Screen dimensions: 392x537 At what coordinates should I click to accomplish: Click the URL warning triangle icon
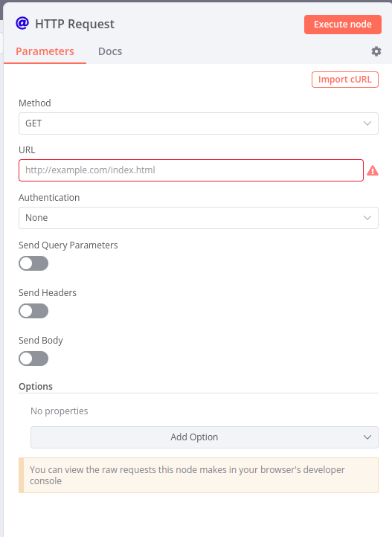pyautogui.click(x=373, y=170)
